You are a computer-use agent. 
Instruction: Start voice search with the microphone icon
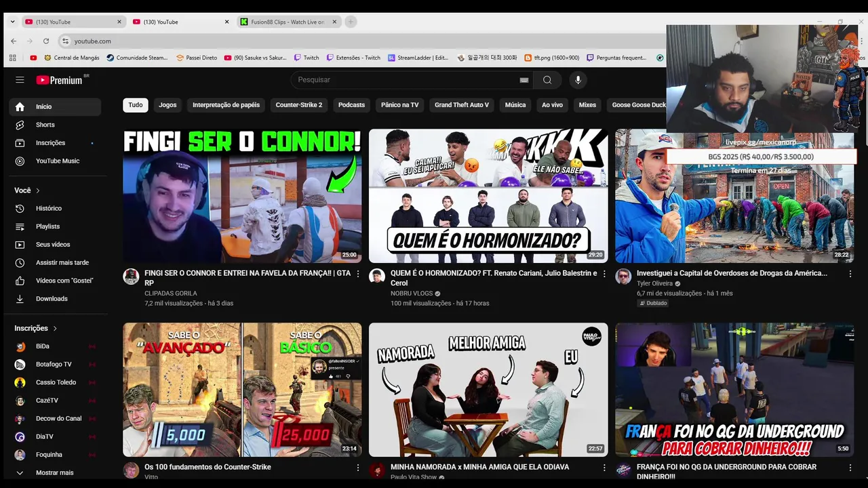pos(578,80)
